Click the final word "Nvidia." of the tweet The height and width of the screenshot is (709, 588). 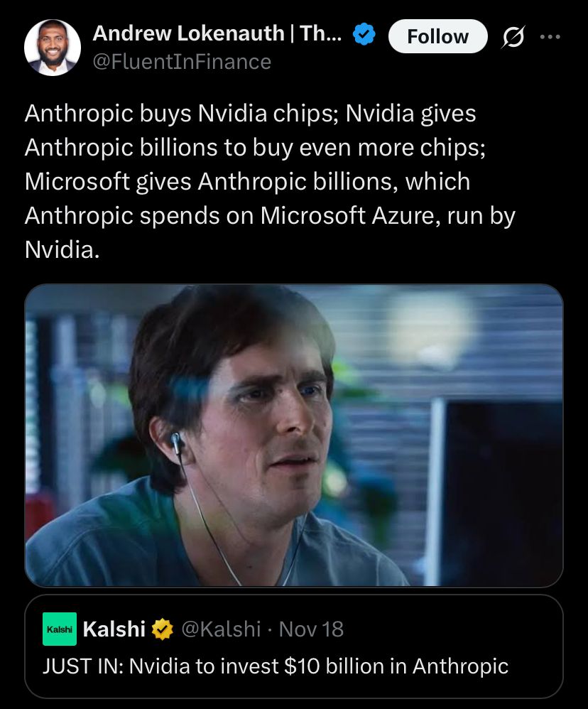click(62, 250)
